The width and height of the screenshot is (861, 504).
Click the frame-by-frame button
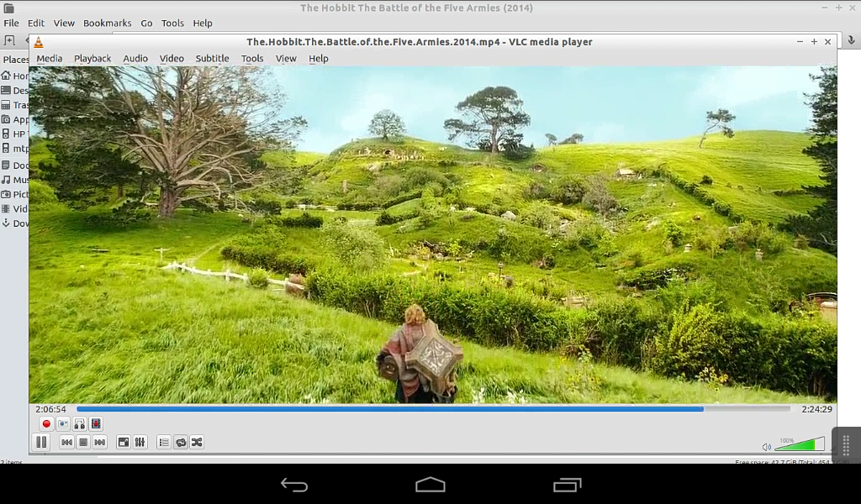pos(96,424)
